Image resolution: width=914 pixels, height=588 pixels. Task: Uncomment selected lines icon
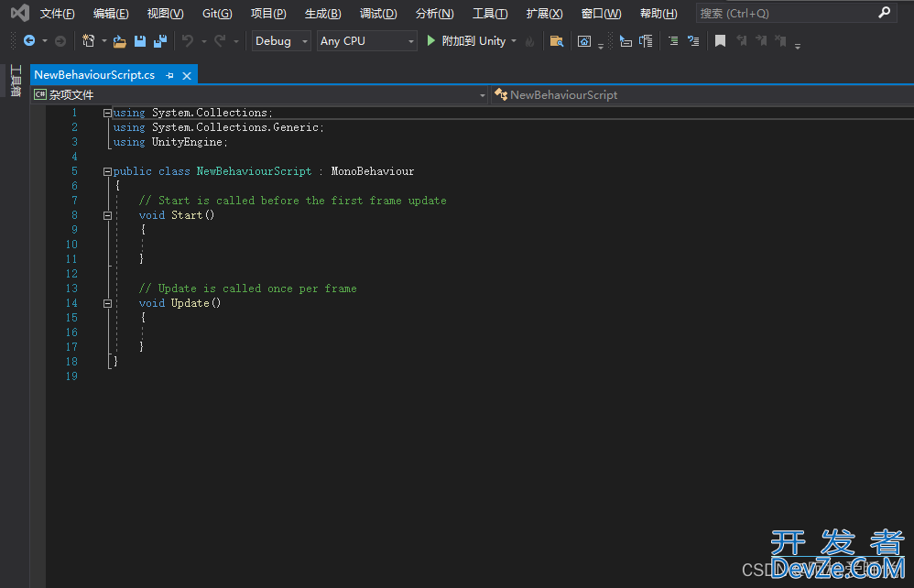pyautogui.click(x=693, y=41)
